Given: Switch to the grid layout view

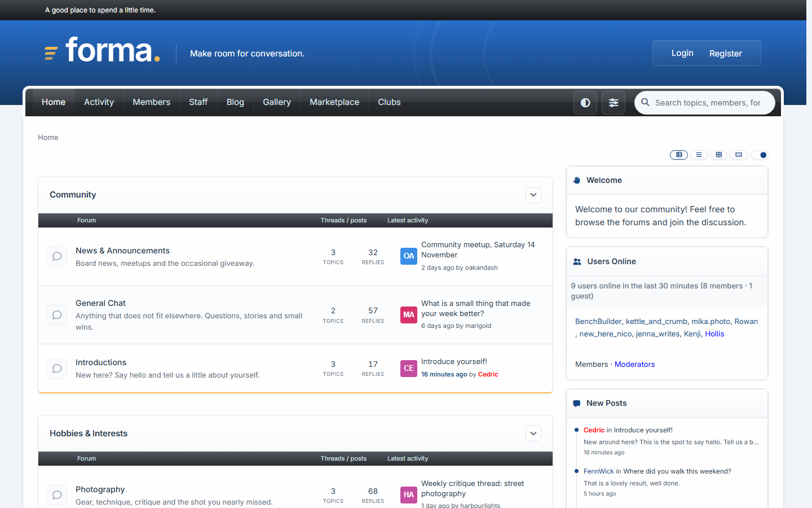Looking at the screenshot, I should pos(718,155).
